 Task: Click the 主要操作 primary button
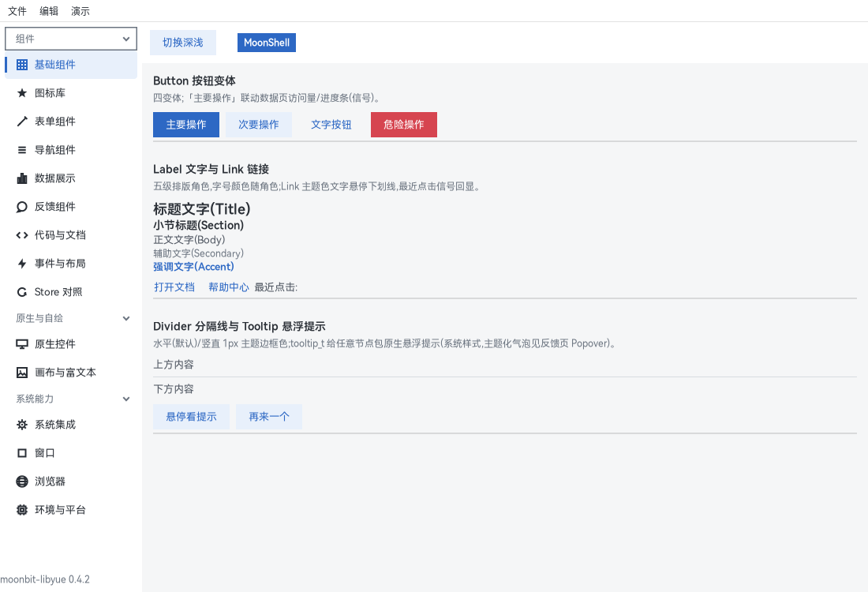186,125
